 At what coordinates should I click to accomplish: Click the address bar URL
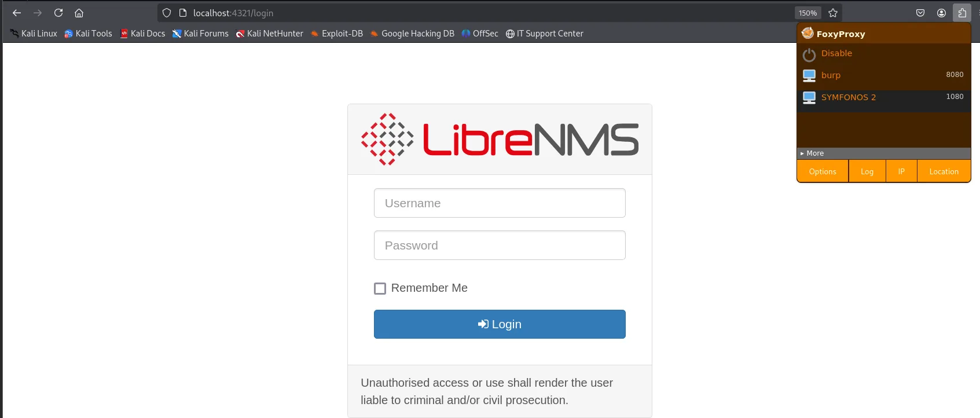(x=233, y=13)
